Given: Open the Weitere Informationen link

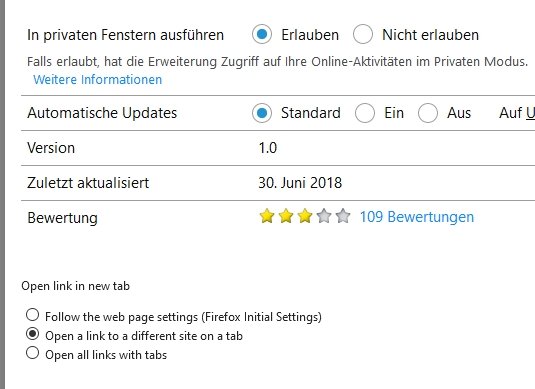Looking at the screenshot, I should [x=98, y=80].
